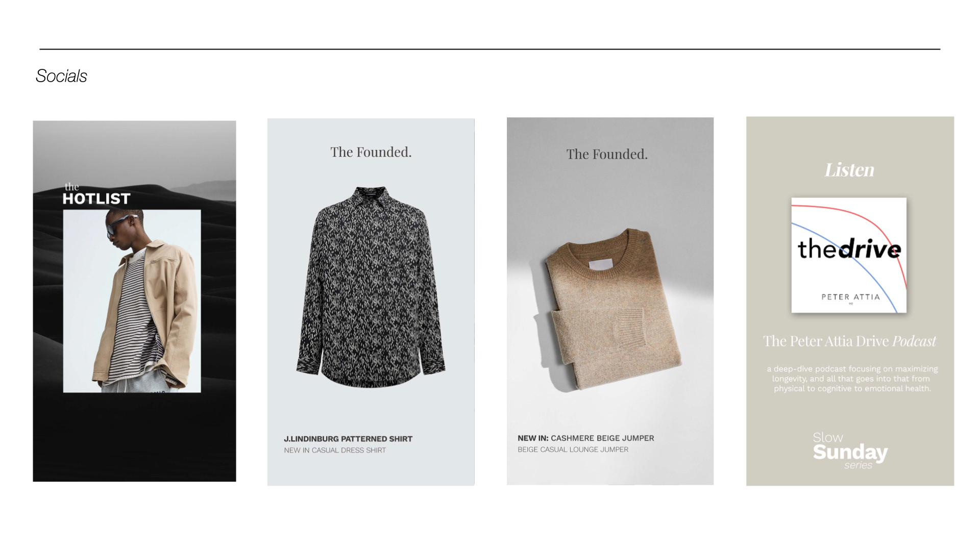The width and height of the screenshot is (980, 551).
Task: Click The Founded logo above beige jumper
Action: pos(607,154)
